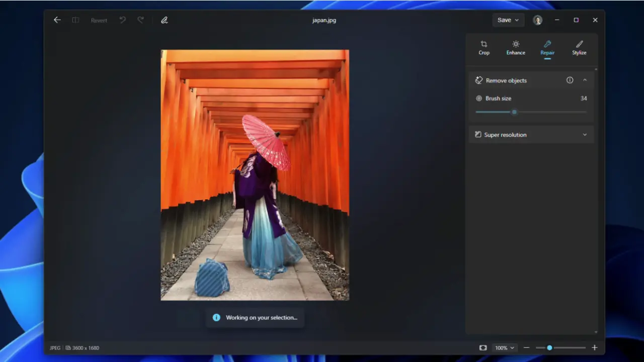
Task: Click the Revert button
Action: tap(99, 21)
